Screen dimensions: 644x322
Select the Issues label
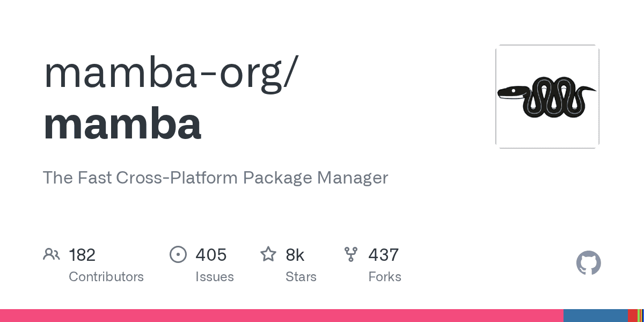pos(215,277)
